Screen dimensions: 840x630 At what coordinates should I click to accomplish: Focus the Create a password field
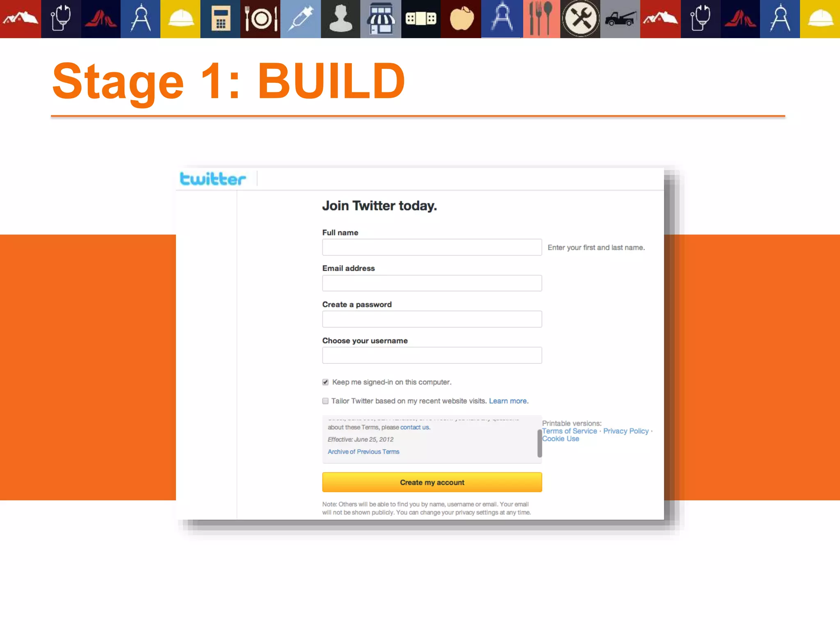pos(432,319)
